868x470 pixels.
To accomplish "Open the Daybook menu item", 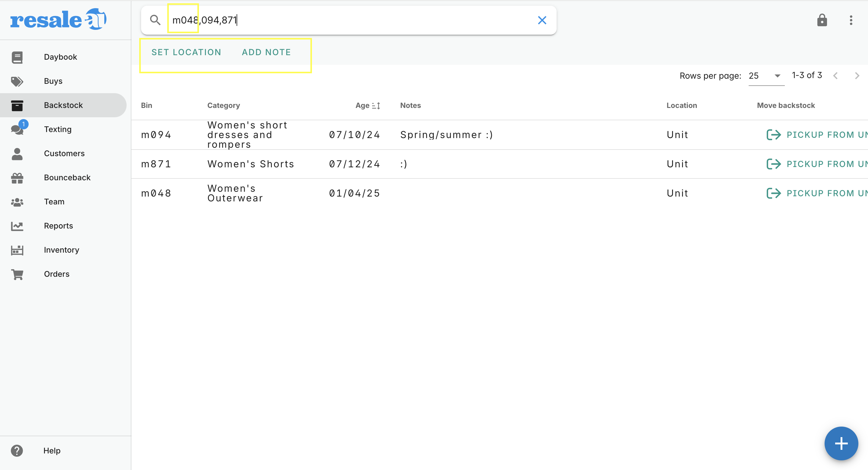I will click(x=61, y=57).
